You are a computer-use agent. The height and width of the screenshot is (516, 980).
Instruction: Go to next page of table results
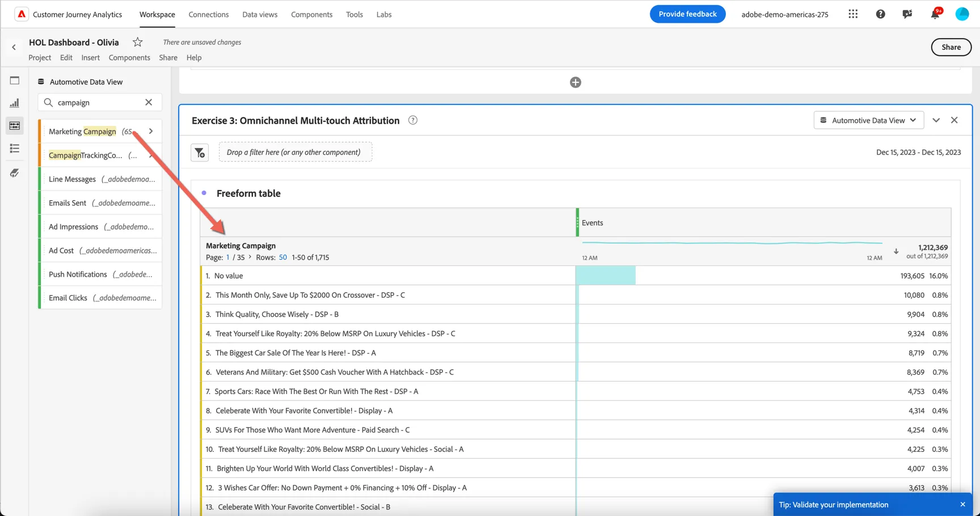pyautogui.click(x=250, y=257)
